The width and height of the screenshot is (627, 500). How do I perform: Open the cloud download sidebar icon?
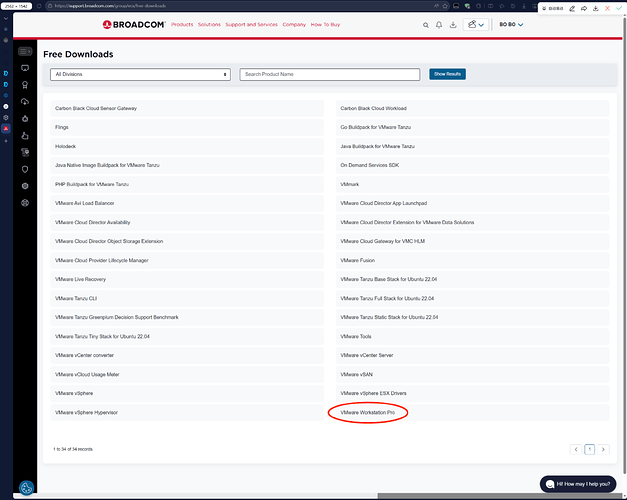25,102
